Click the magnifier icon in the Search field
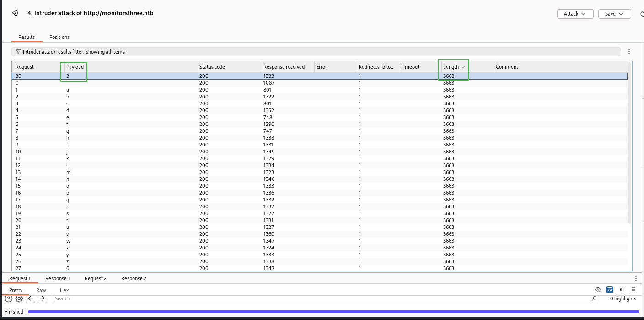 pyautogui.click(x=594, y=298)
